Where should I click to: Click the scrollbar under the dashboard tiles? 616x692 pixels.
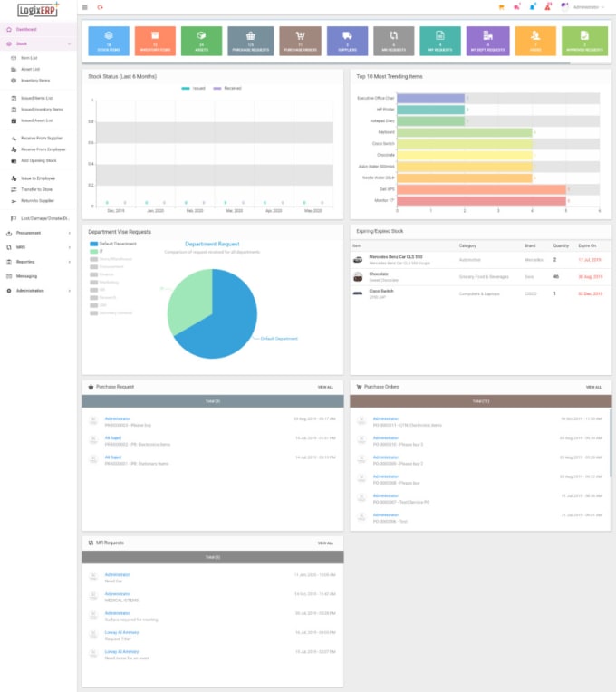tap(326, 63)
